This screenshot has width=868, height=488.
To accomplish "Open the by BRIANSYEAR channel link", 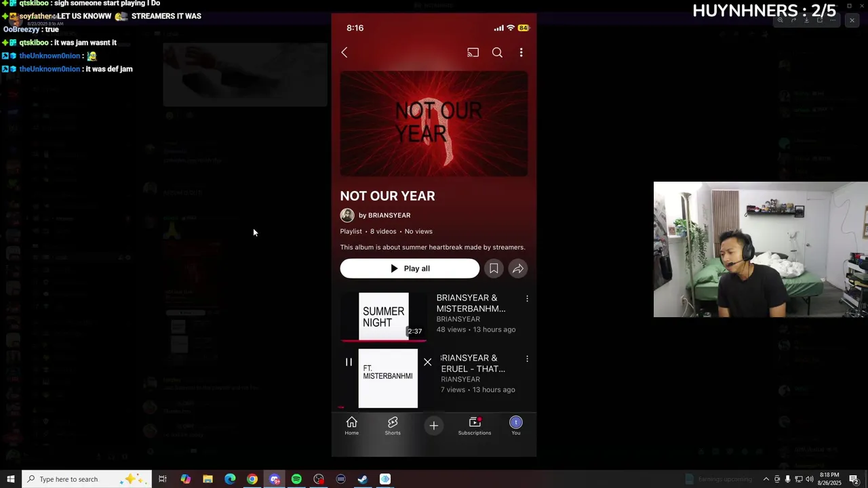I will (384, 216).
